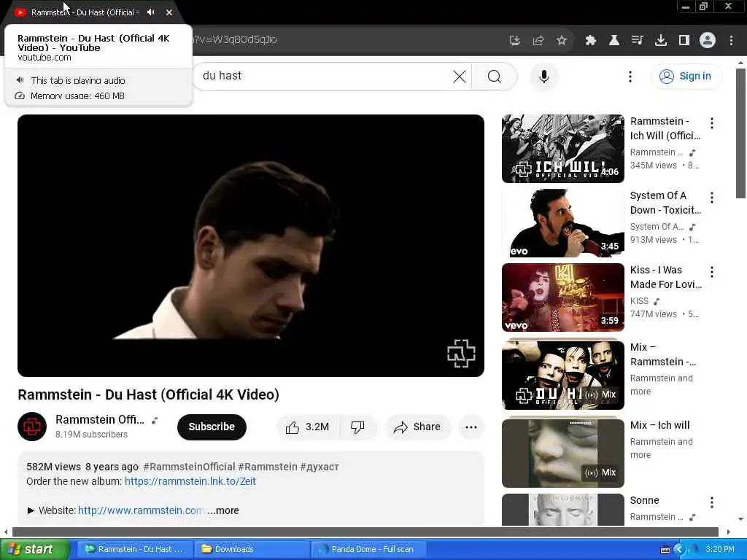Image resolution: width=747 pixels, height=560 pixels.
Task: Open the Ich Will video thumbnail
Action: click(562, 149)
